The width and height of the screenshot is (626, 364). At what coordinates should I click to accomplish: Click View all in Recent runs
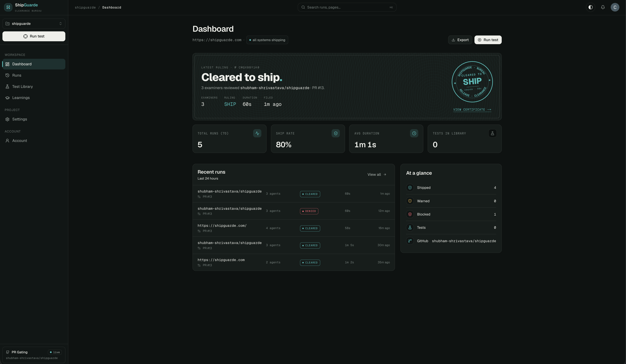(x=377, y=174)
